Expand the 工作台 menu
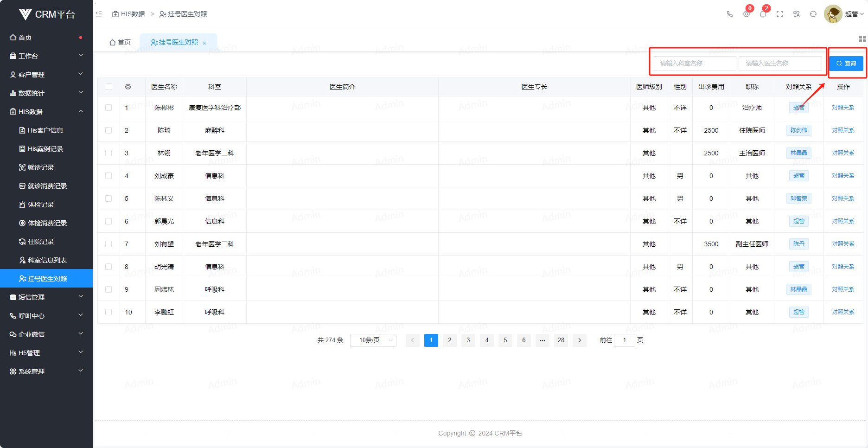This screenshot has height=448, width=868. pos(46,56)
